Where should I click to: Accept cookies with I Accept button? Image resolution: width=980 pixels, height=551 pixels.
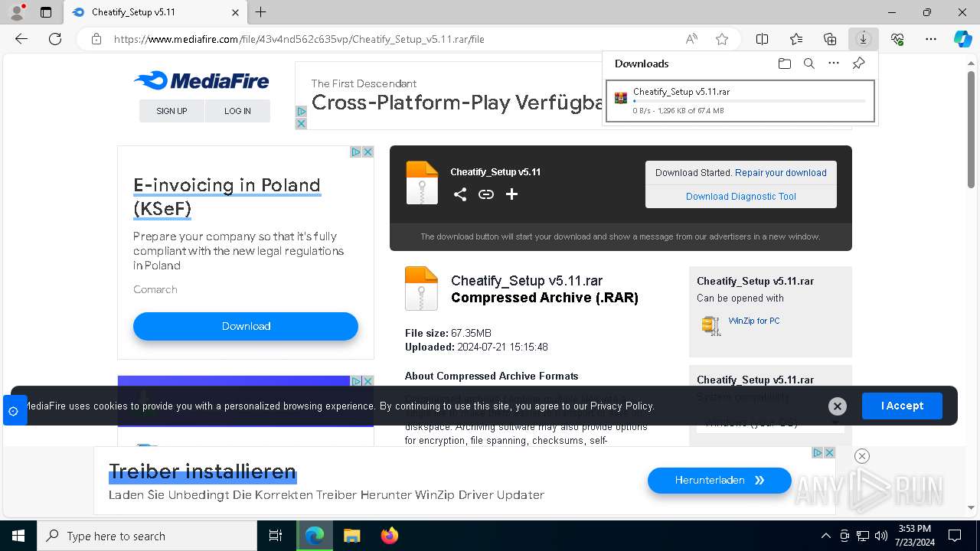902,406
